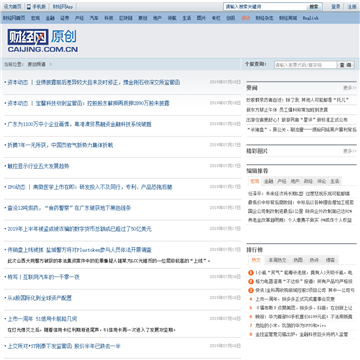Image resolution: width=360 pixels, height=360 pixels.
Task: Click the 原创 channel title beside logo
Action: 64,37
